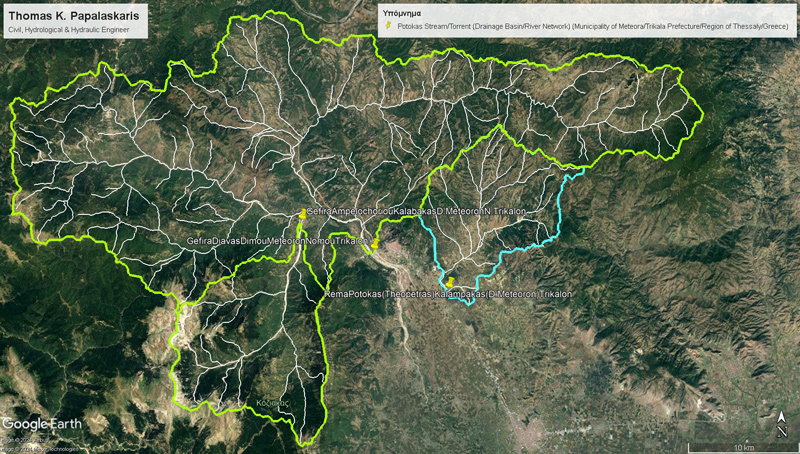Click the pin beside the GefiraAmpelochoriouKalabakas label
This screenshot has height=454, width=800.
(x=302, y=211)
